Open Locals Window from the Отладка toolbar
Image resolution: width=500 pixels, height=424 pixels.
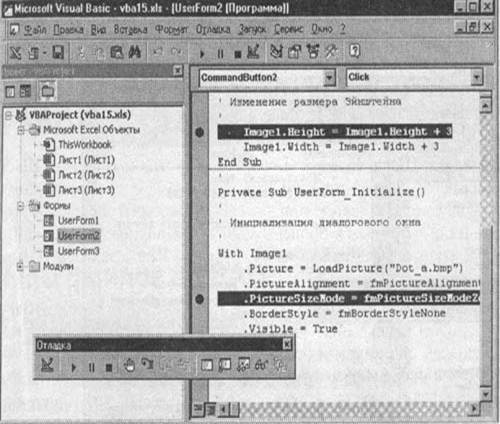pos(207,365)
